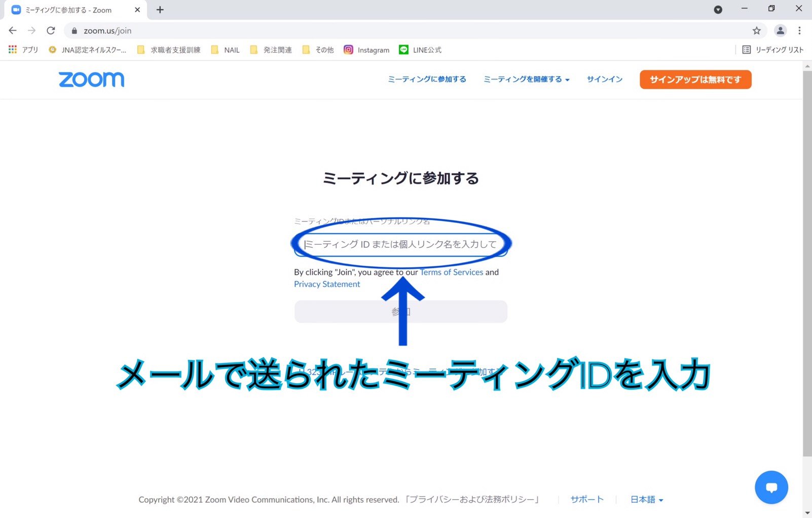Open the LINE公式 bookmark

(x=420, y=50)
